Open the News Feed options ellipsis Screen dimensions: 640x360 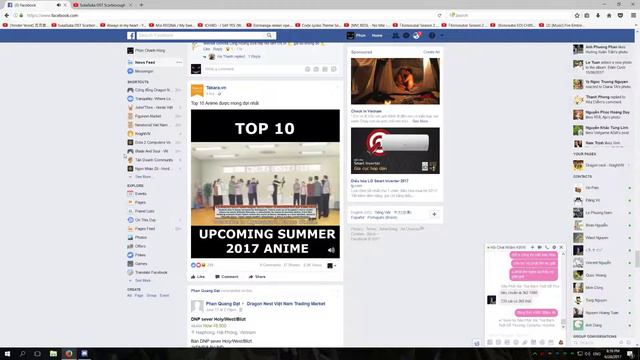point(179,62)
